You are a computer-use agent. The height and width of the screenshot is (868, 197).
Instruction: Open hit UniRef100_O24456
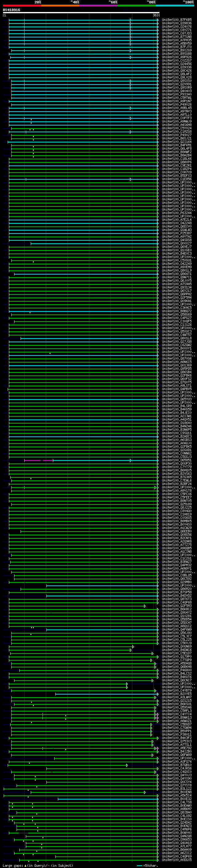tap(177, 64)
